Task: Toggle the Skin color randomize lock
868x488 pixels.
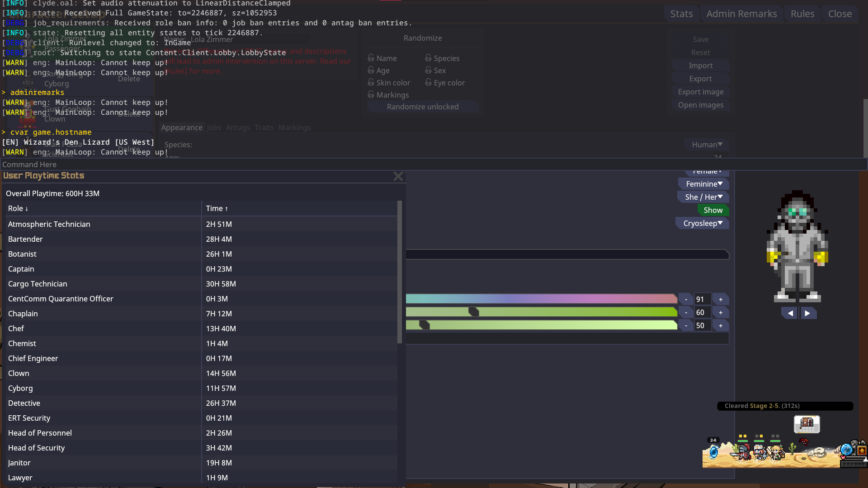Action: [x=371, y=83]
